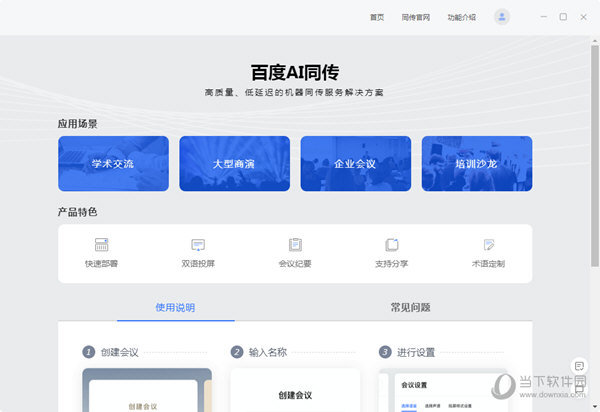Open 功能介绍 navigation item

coord(461,17)
